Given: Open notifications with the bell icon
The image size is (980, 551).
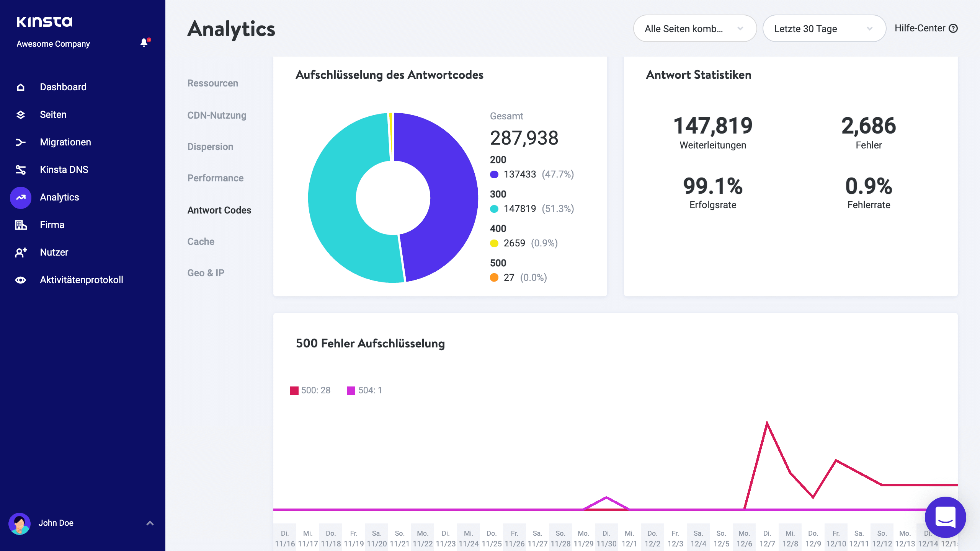Looking at the screenshot, I should [144, 43].
